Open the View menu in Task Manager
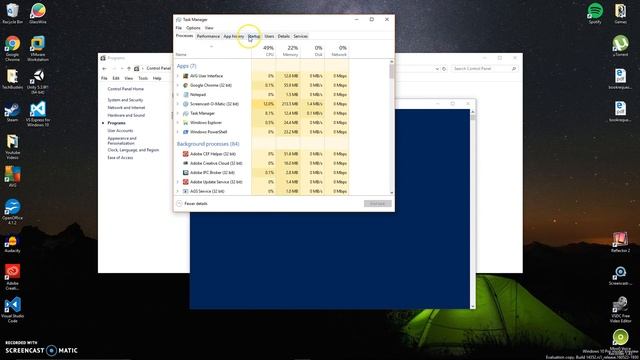This screenshot has width=640, height=360. point(209,28)
